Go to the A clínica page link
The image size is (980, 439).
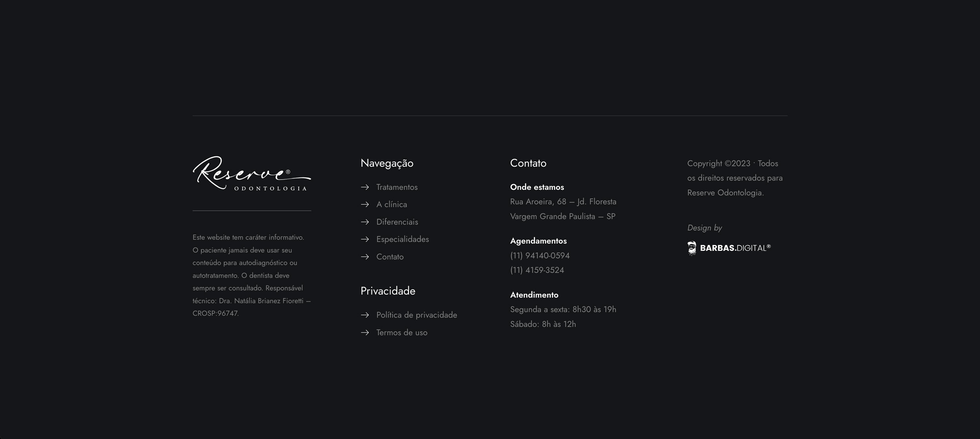392,205
